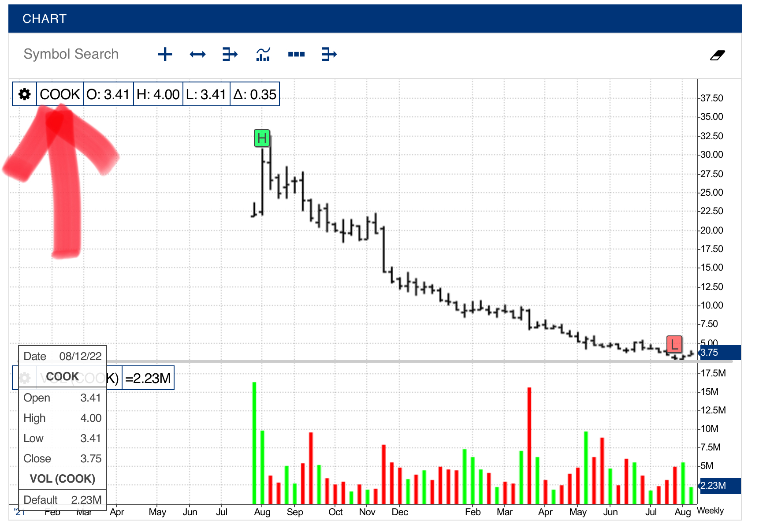Click the =2.23M volume readout
The image size is (759, 532).
(x=148, y=378)
